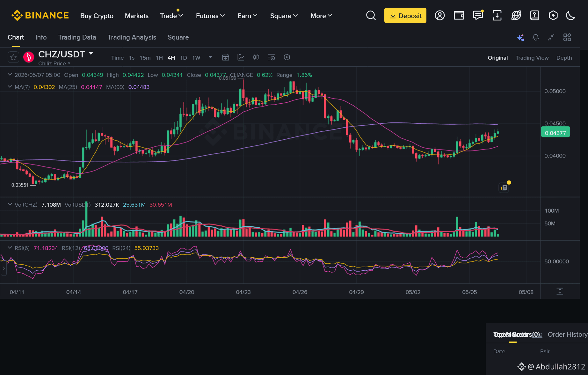Switch chart to Depth view
This screenshot has width=588, height=375.
point(564,58)
